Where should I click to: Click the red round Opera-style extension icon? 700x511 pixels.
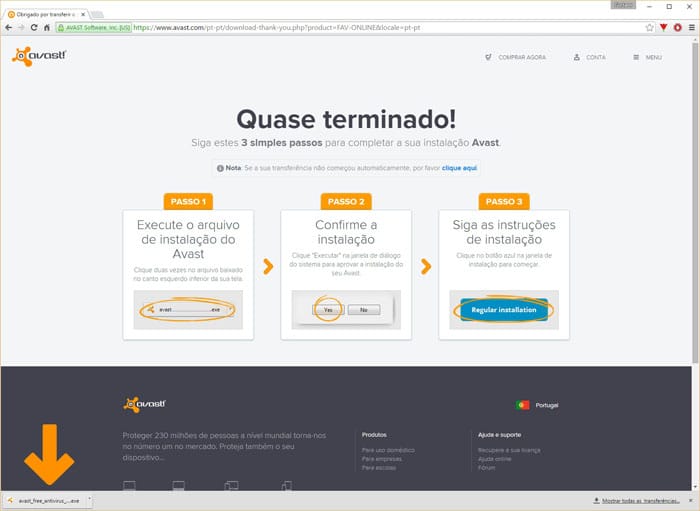coord(677,28)
